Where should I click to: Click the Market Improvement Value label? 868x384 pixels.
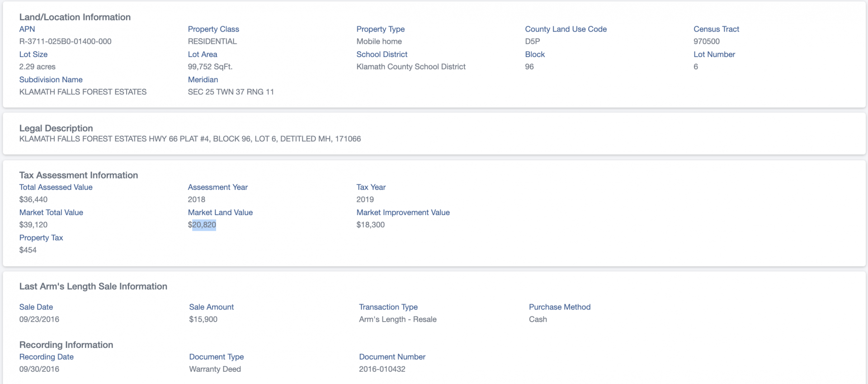point(403,212)
